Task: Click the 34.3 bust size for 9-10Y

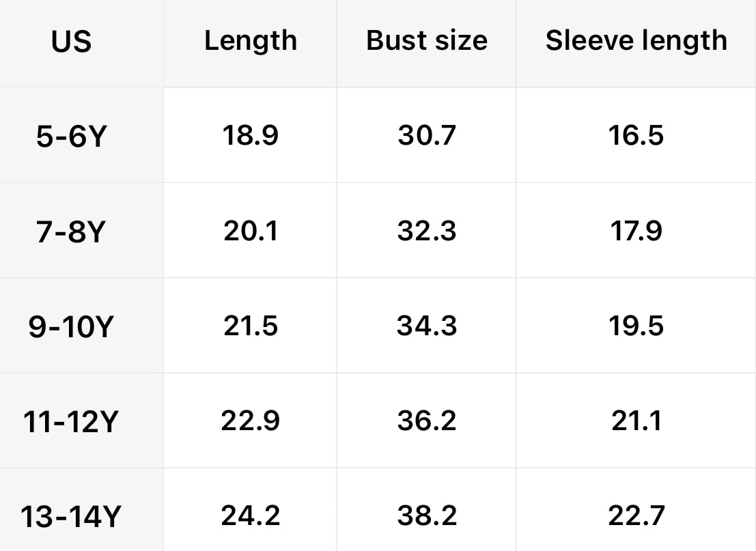Action: (427, 326)
